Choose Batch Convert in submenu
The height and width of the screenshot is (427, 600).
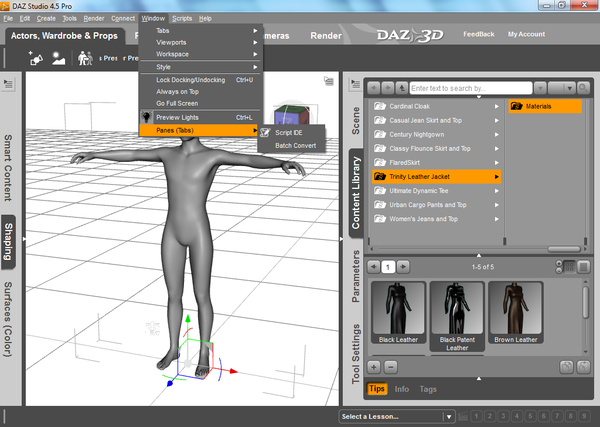coord(292,146)
